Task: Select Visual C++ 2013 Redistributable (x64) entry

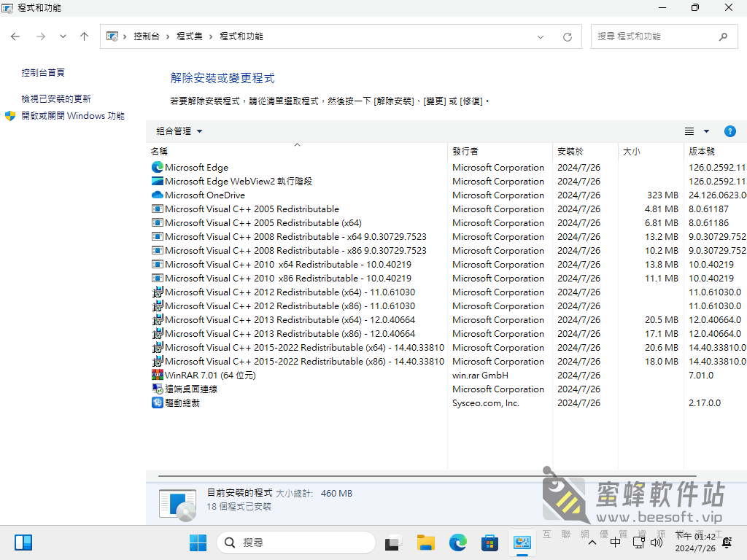Action: tap(290, 319)
